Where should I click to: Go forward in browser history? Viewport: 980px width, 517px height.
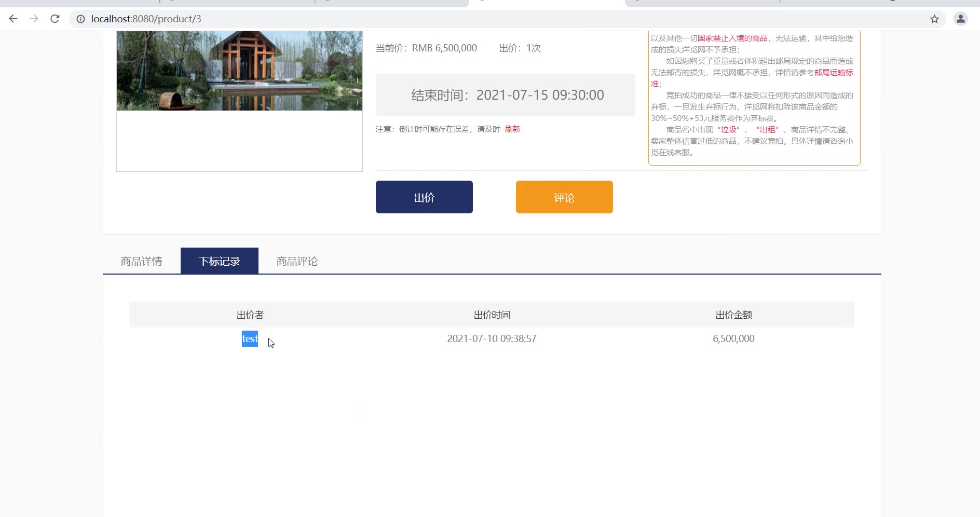tap(34, 19)
